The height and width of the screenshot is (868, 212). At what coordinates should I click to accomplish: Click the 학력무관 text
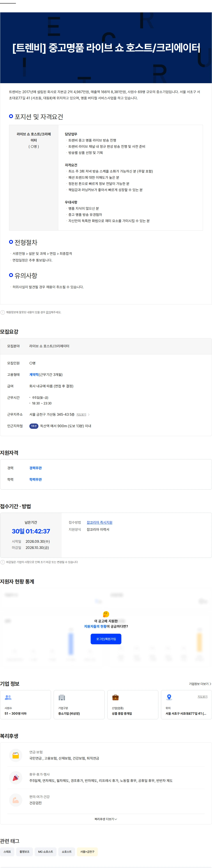35,479
